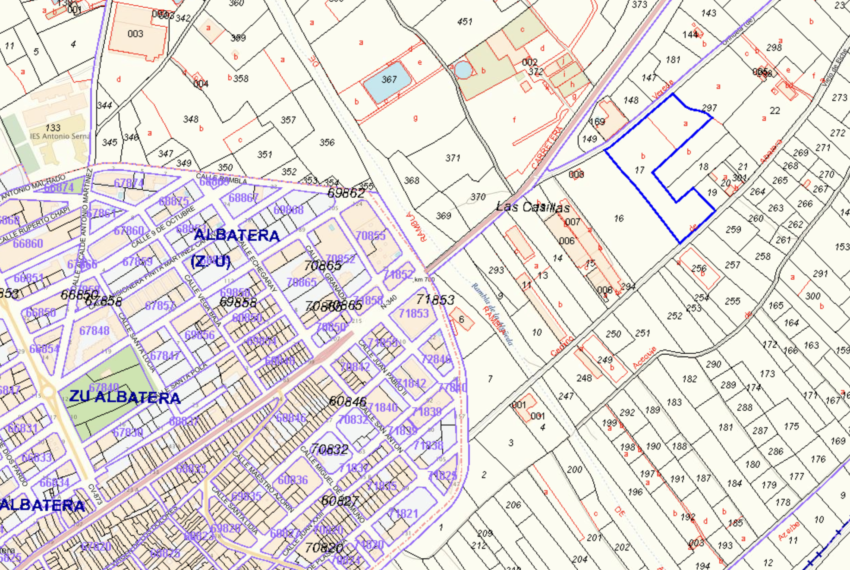Select the large parcel numbered 7
The image size is (850, 570).
[490, 378]
